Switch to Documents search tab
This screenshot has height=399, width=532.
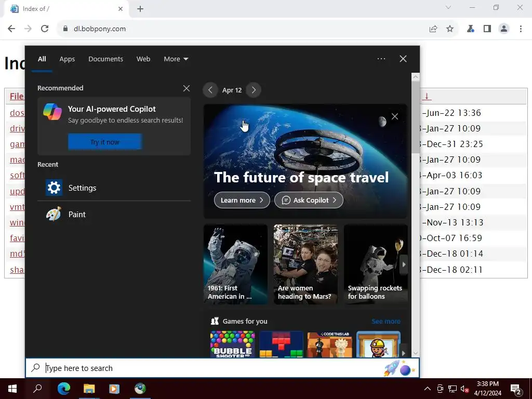(105, 59)
